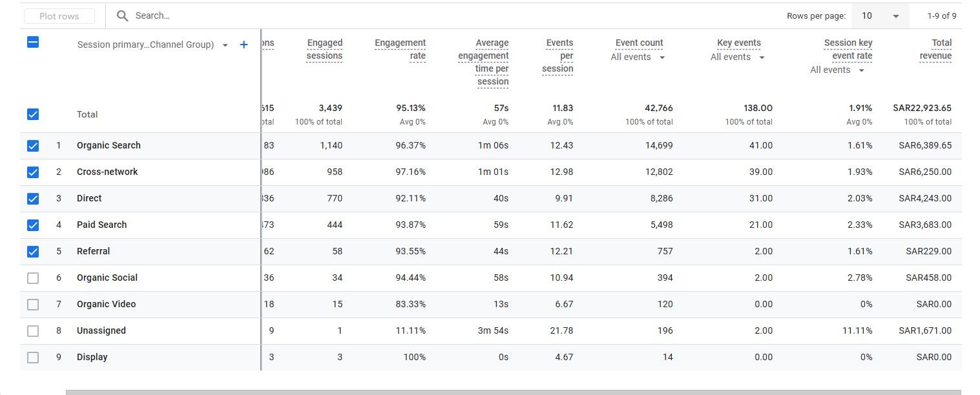Screen dimensions: 980x395
Task: Click the horizontal scrollbar at bottom
Action: click(x=513, y=392)
